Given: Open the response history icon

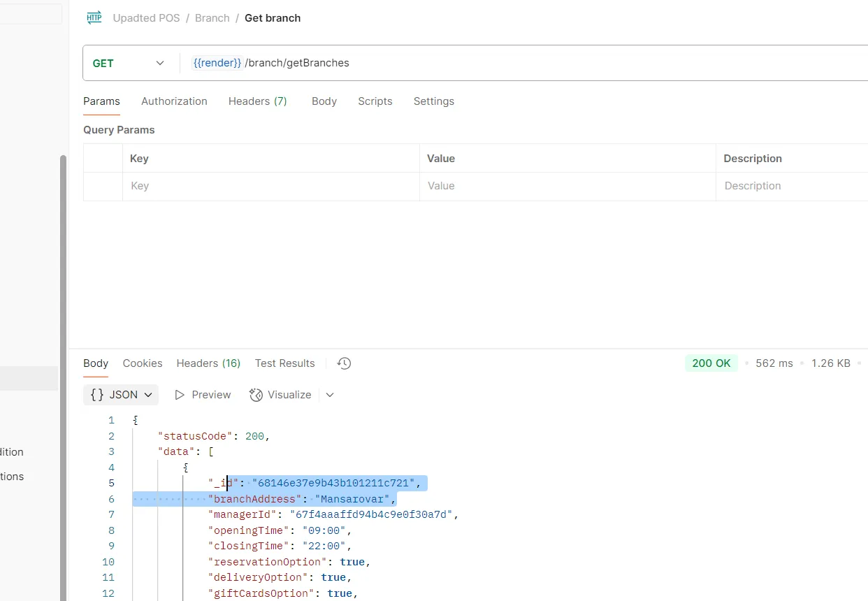Looking at the screenshot, I should click(344, 363).
